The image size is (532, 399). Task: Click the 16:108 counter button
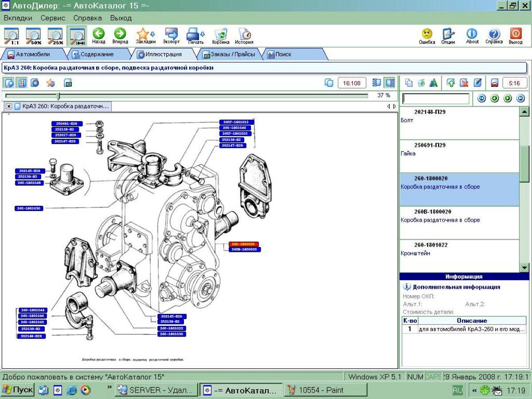point(352,83)
